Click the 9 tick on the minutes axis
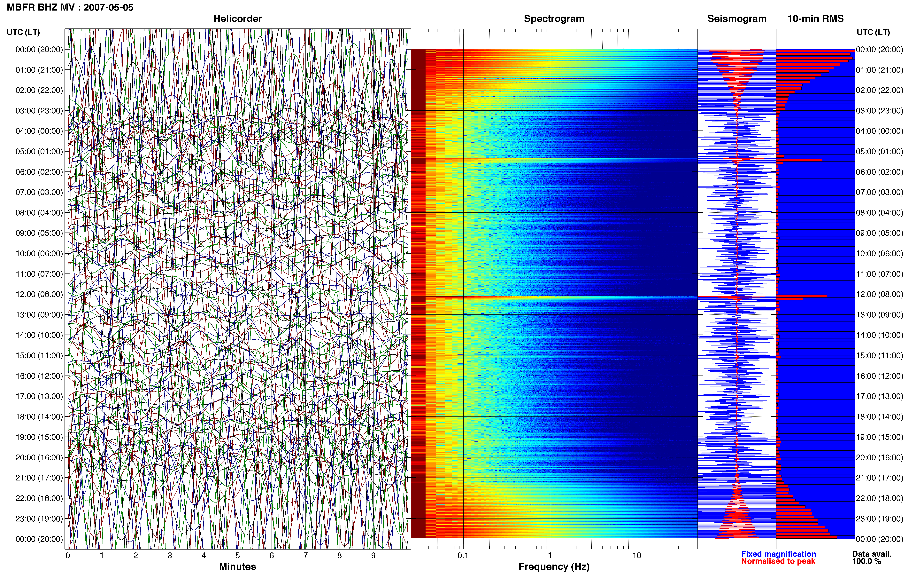The image size is (924, 578). pyautogui.click(x=373, y=555)
